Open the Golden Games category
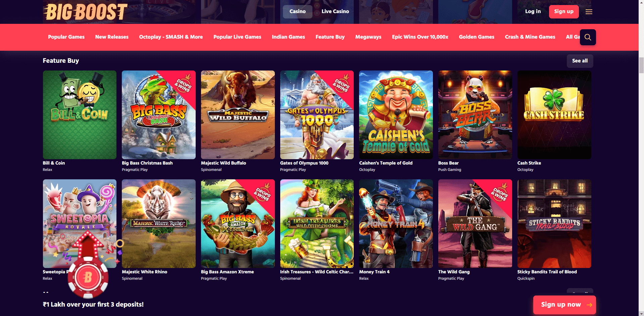644x316 pixels. pyautogui.click(x=477, y=37)
